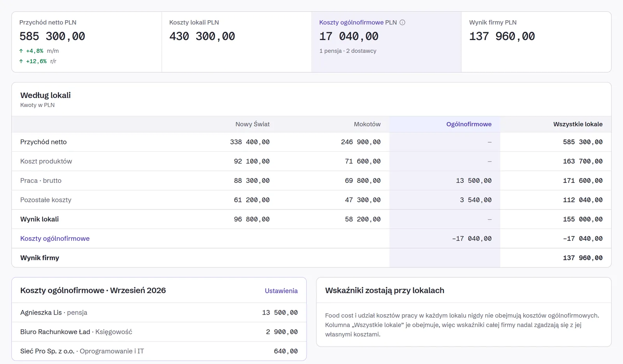623x364 pixels.
Task: Click the Koszt produktów row label
Action: pyautogui.click(x=46, y=161)
